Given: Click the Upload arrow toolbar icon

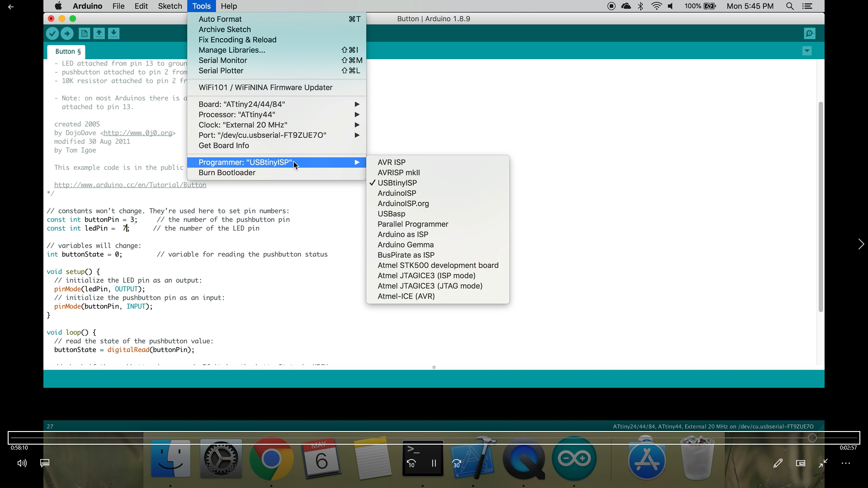Looking at the screenshot, I should point(67,33).
